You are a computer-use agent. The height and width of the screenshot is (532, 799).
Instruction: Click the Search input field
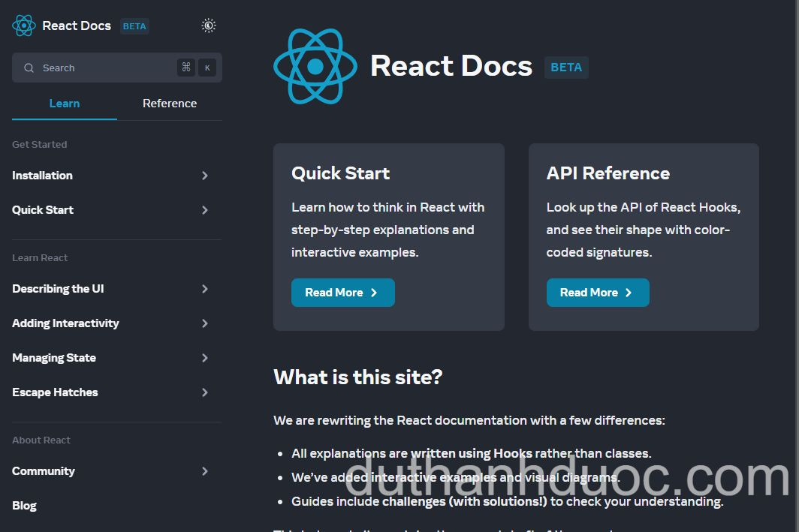click(117, 68)
